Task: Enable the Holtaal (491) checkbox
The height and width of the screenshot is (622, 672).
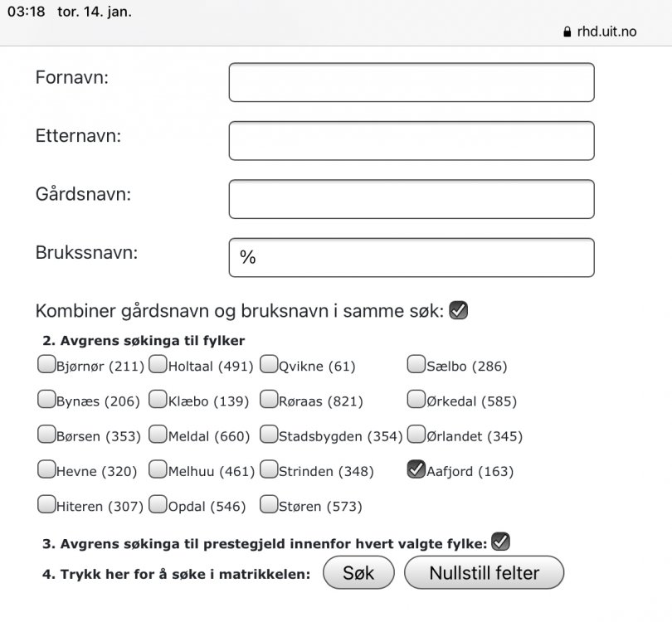Action: [x=158, y=364]
